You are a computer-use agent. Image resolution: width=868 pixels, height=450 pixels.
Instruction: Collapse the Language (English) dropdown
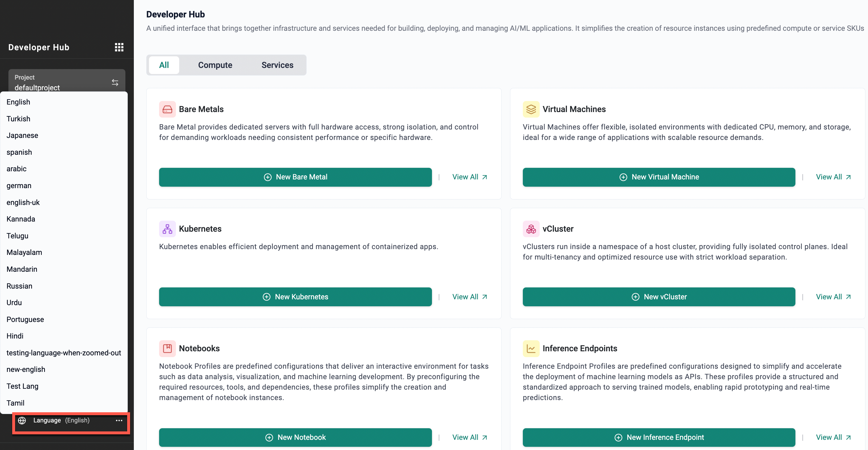click(61, 420)
